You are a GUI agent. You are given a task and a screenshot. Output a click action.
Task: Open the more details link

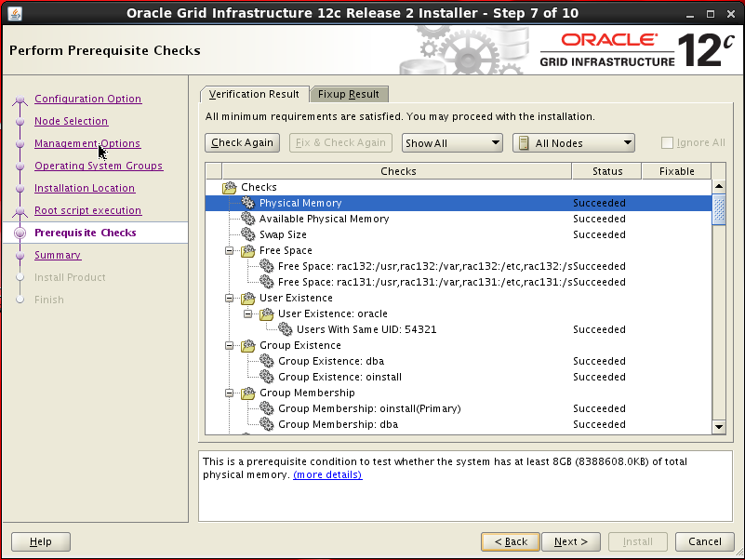coord(327,474)
